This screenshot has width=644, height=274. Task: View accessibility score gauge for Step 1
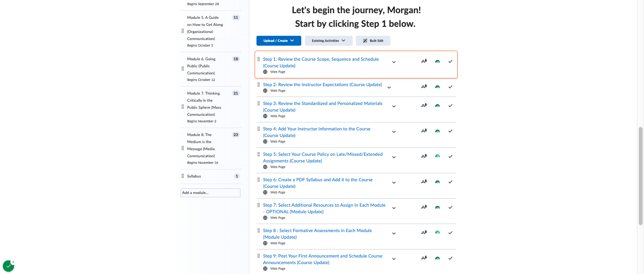click(x=438, y=62)
